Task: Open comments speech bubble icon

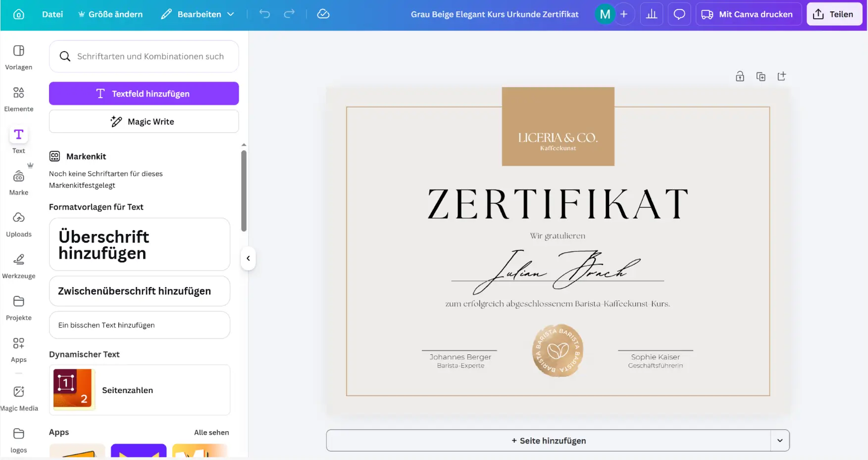Action: (679, 14)
